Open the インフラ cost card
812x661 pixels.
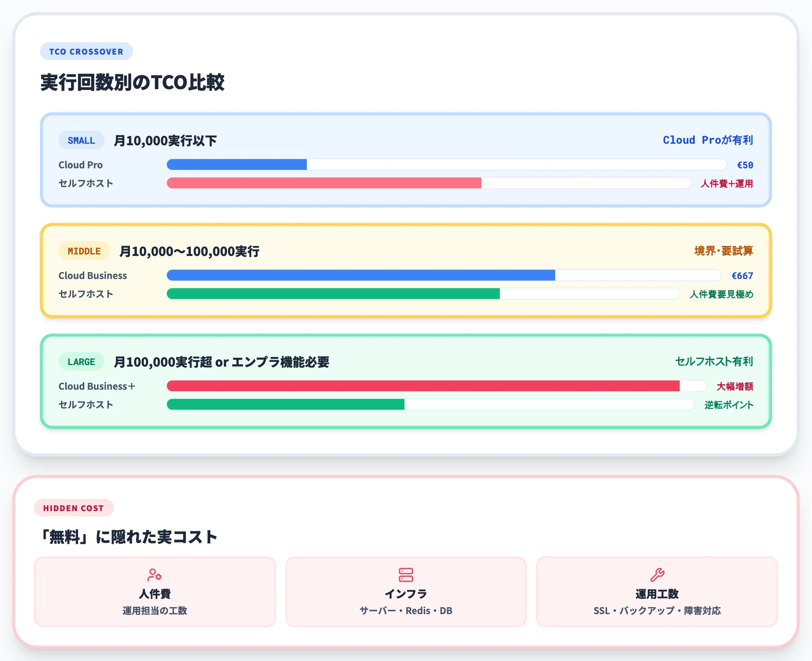pyautogui.click(x=406, y=592)
